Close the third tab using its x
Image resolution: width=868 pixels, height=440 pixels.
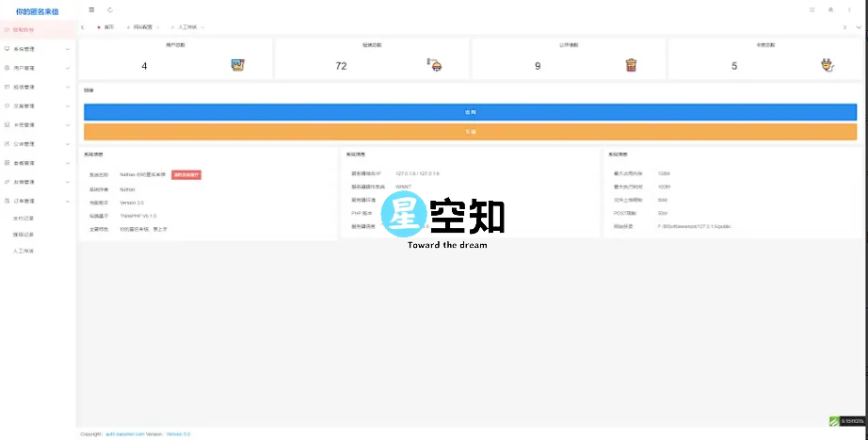[202, 27]
